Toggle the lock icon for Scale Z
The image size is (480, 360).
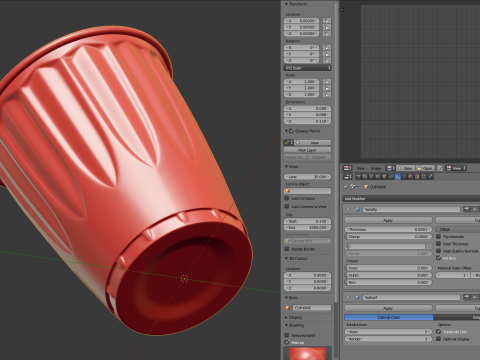click(327, 94)
